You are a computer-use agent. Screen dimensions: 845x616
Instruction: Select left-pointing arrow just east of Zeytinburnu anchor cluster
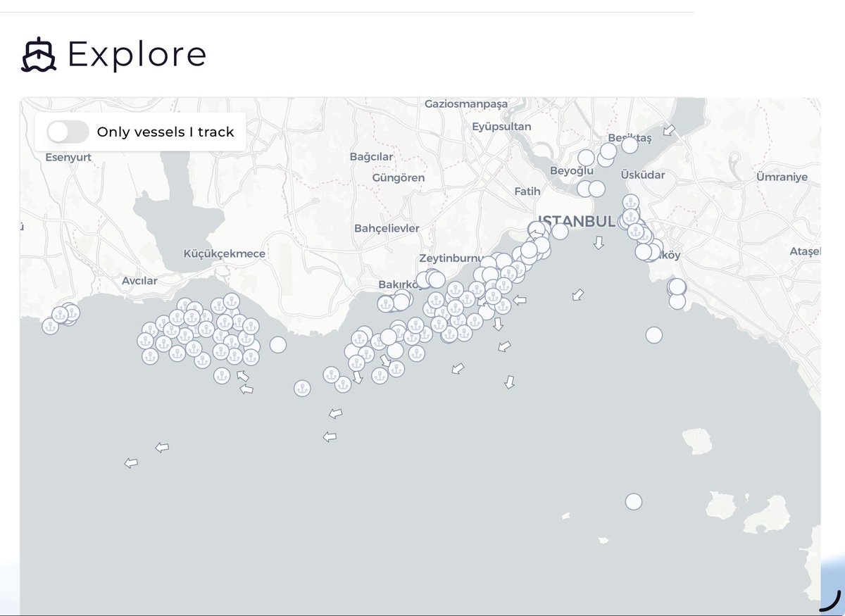520,300
